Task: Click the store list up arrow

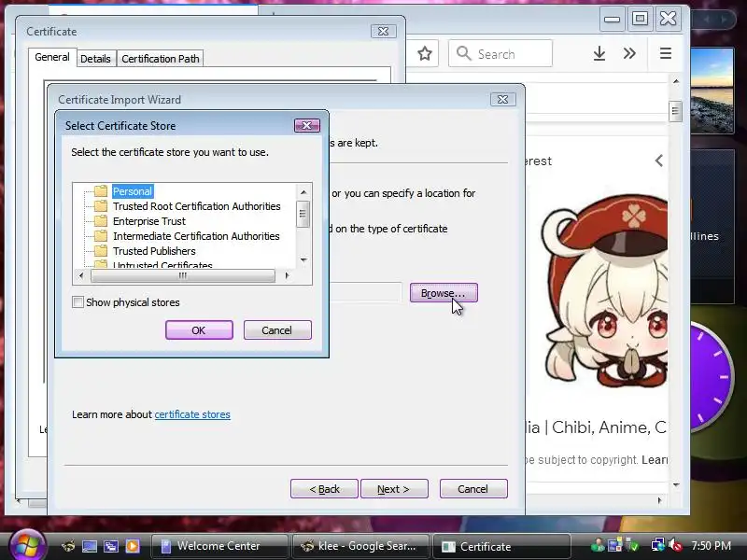Action: [303, 192]
